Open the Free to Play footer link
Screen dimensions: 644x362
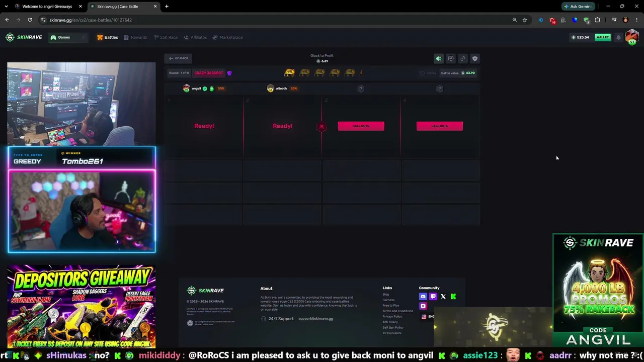coord(391,306)
